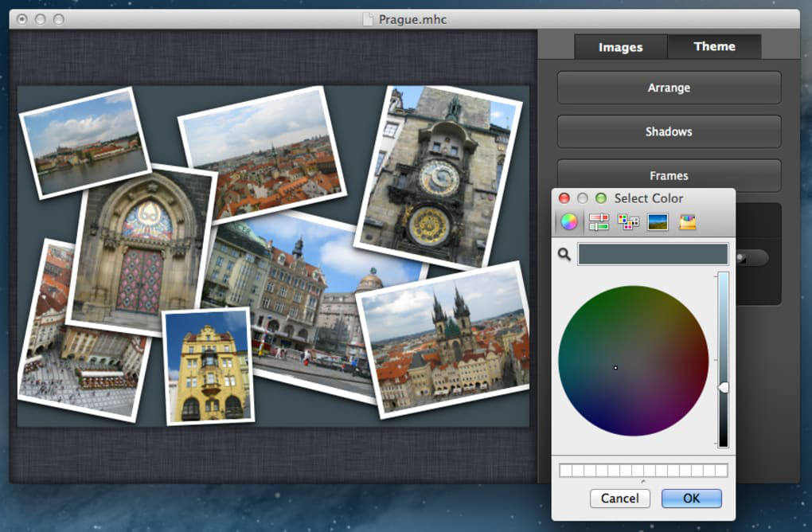This screenshot has height=532, width=812.
Task: Click the current color preview swatch
Action: point(653,255)
